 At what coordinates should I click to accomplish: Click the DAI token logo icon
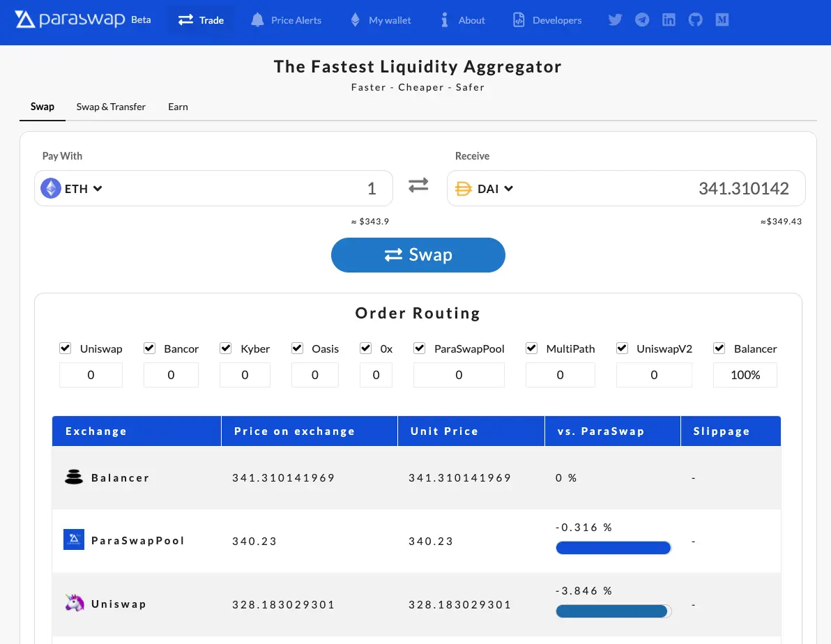click(463, 189)
